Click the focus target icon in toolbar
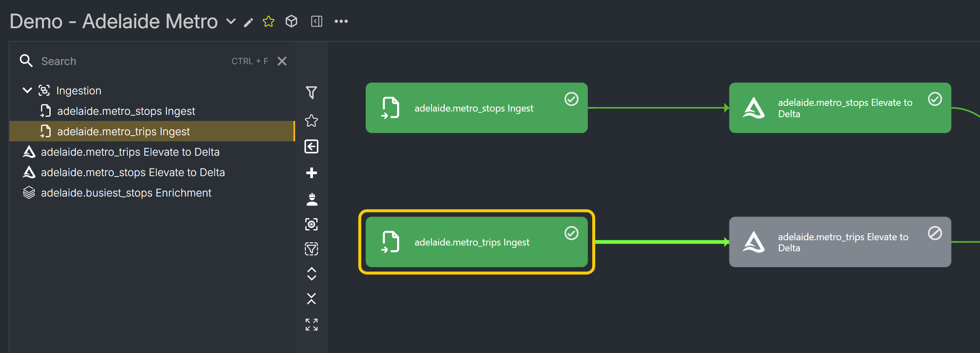This screenshot has width=980, height=353. [311, 224]
